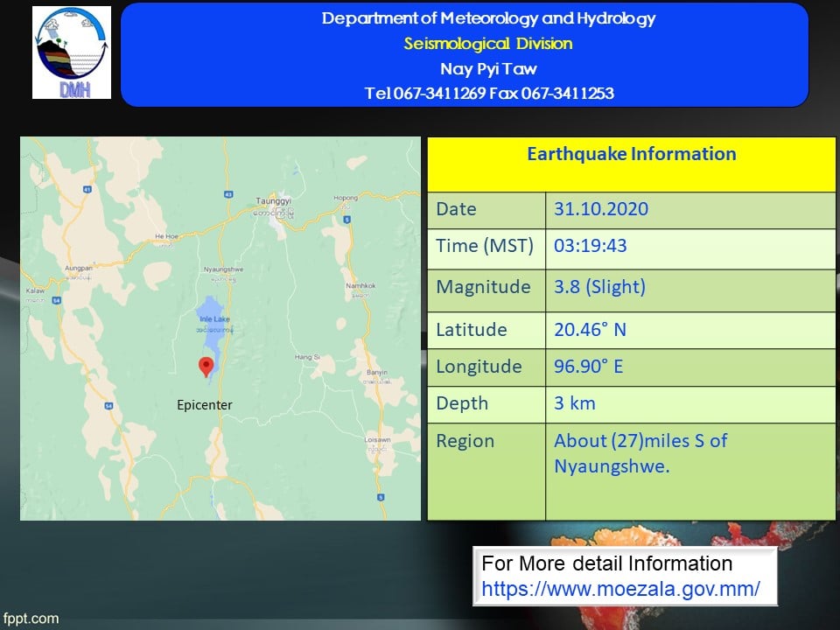This screenshot has height=630, width=840.
Task: Click the Seismological Division heading text
Action: [x=488, y=44]
